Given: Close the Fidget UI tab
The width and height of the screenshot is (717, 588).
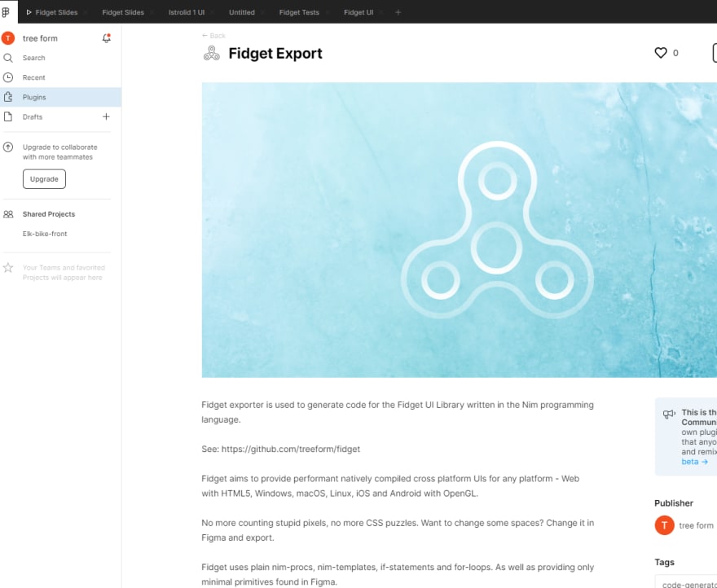Looking at the screenshot, I should pyautogui.click(x=381, y=12).
